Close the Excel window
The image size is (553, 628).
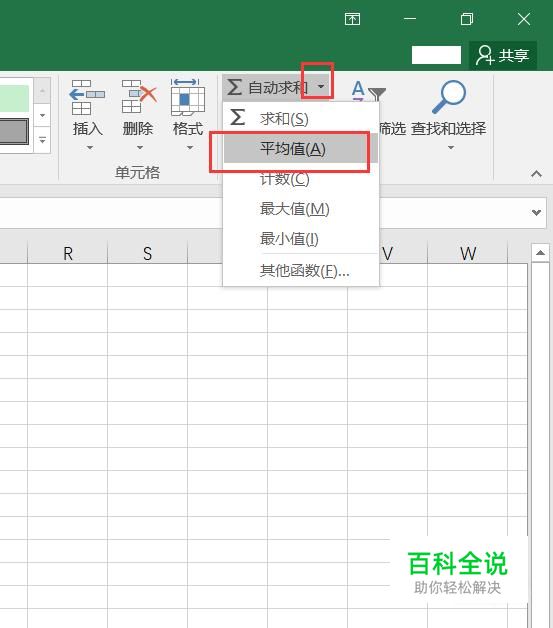(x=523, y=19)
